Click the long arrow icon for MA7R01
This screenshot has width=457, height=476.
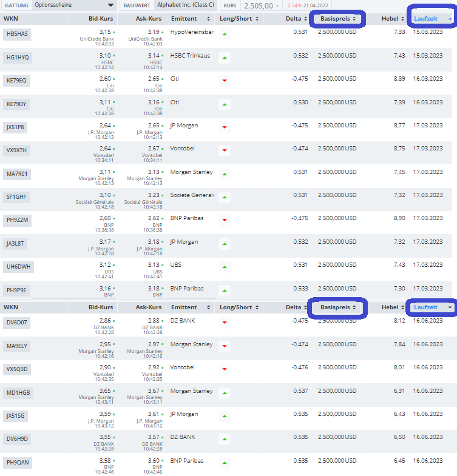click(225, 174)
